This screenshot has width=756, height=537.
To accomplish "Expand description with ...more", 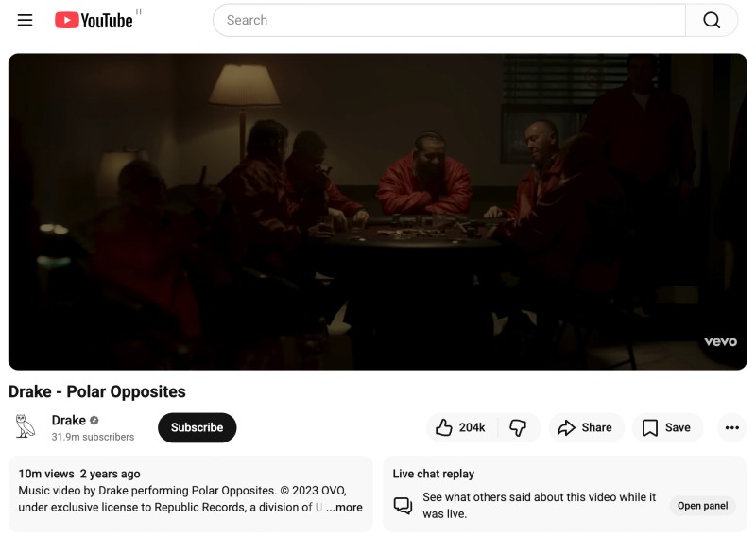I will pos(344,507).
